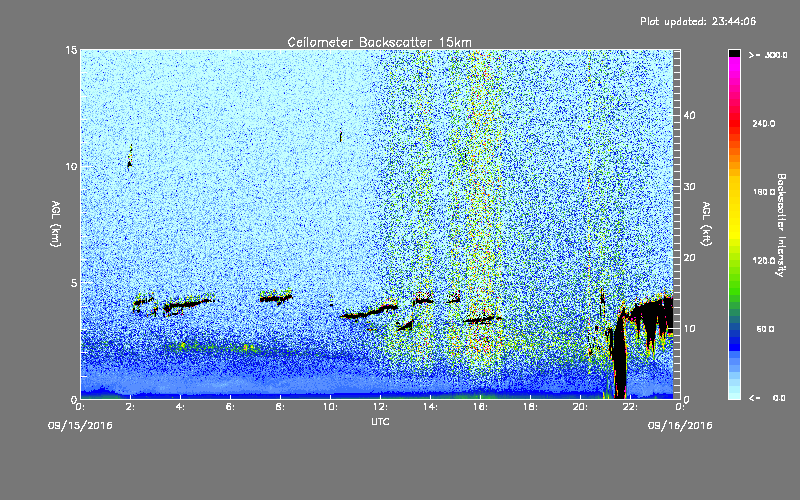Image resolution: width=800 pixels, height=500 pixels.
Task: Click the '180.0' color bar value
Action: click(764, 192)
